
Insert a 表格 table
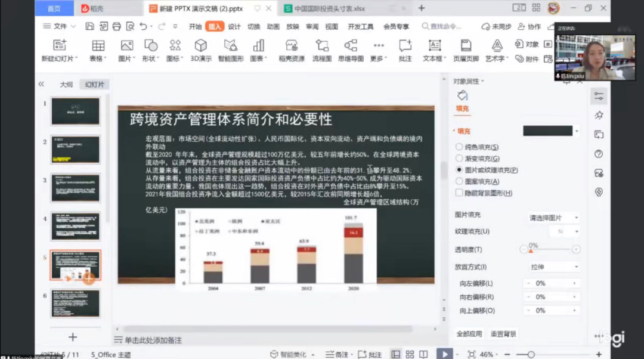98,46
